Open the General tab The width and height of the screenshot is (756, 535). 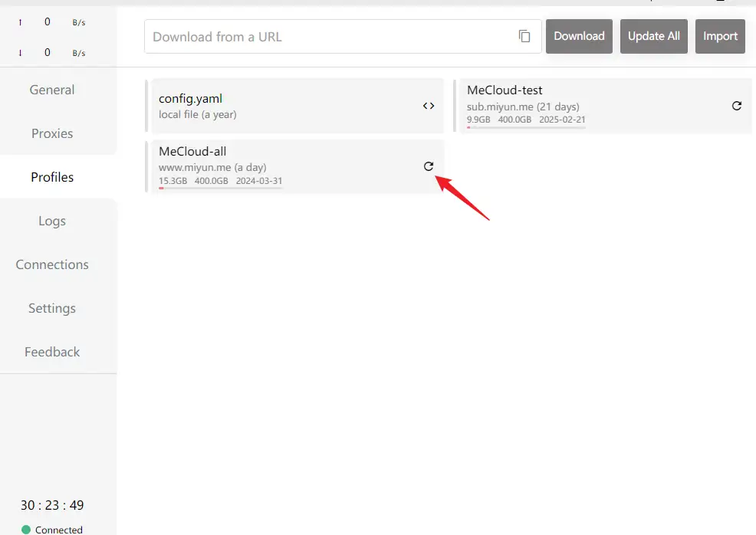[x=52, y=90]
